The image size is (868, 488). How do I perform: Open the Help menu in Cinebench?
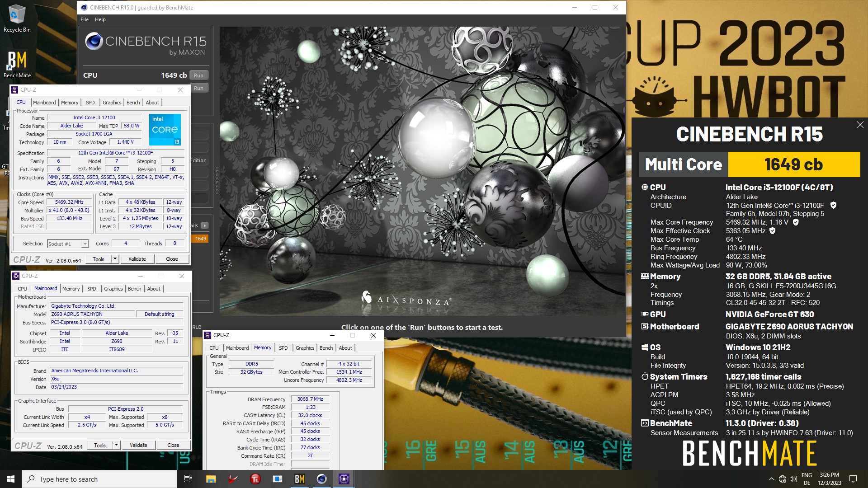coord(100,19)
